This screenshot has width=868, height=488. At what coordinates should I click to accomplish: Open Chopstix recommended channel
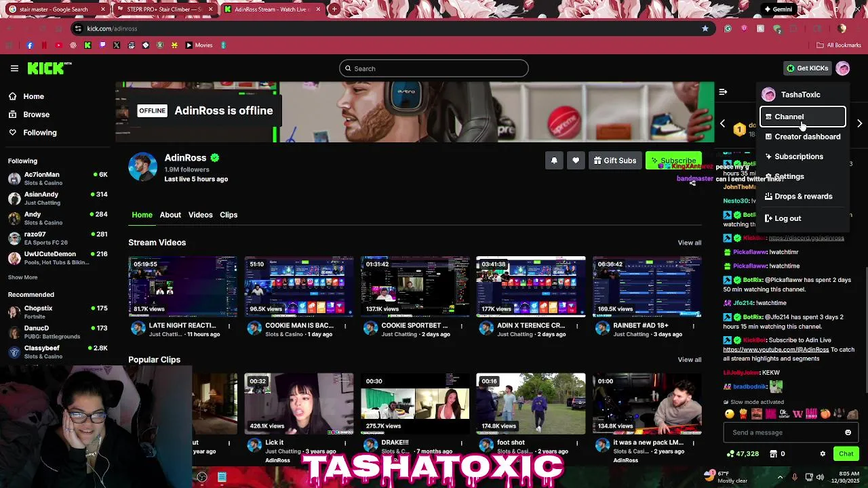[58, 312]
